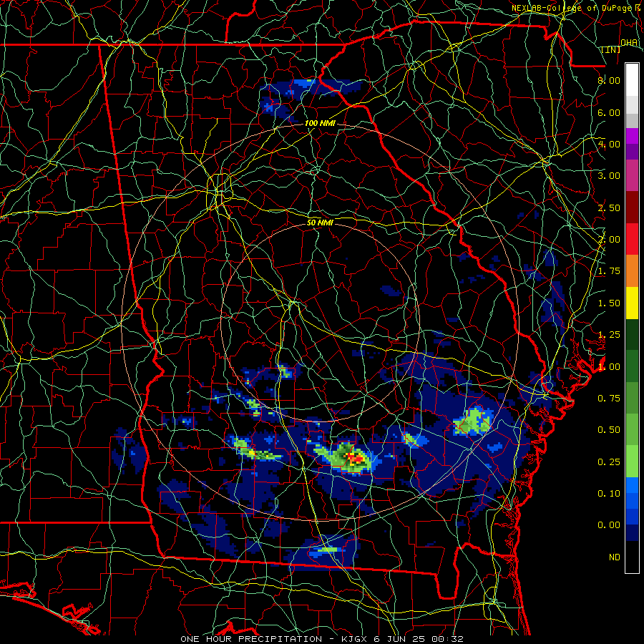644x644 pixels.
Task: Select the bright red legend swatch near 2.00
Action: point(632,239)
